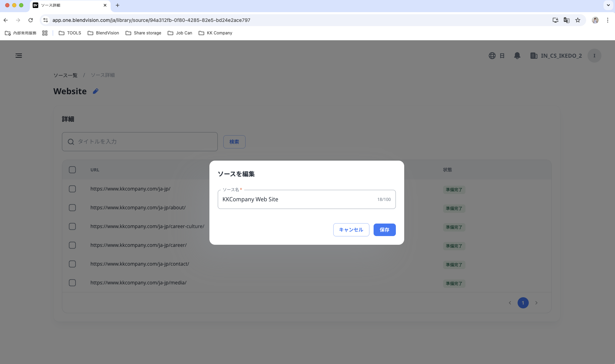Viewport: 615px width, 364px height.
Task: Open the Job Can bookmark folder
Action: tap(180, 33)
